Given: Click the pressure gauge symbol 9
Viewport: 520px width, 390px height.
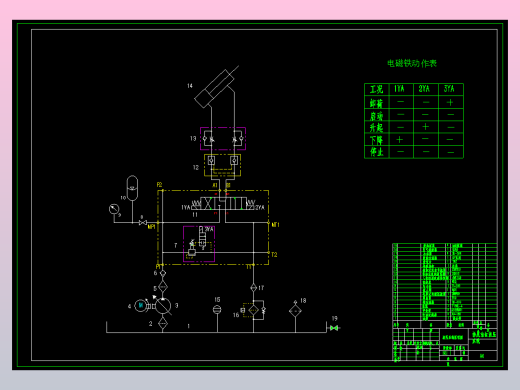Looking at the screenshot, I should pos(114,209).
